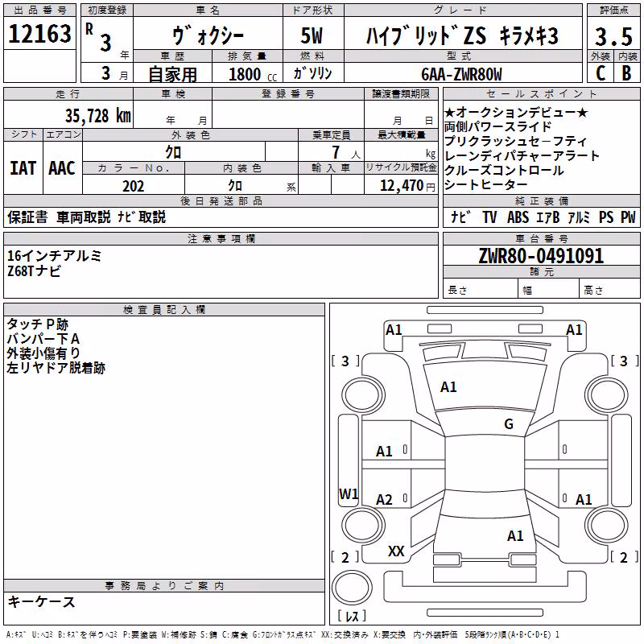The height and width of the screenshot is (644, 644).
Task: Select the A1 mark on the hood
Action: [448, 387]
